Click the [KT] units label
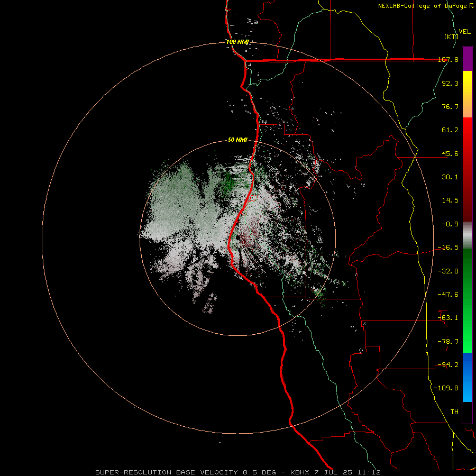Image resolution: width=476 pixels, height=476 pixels. tap(451, 36)
